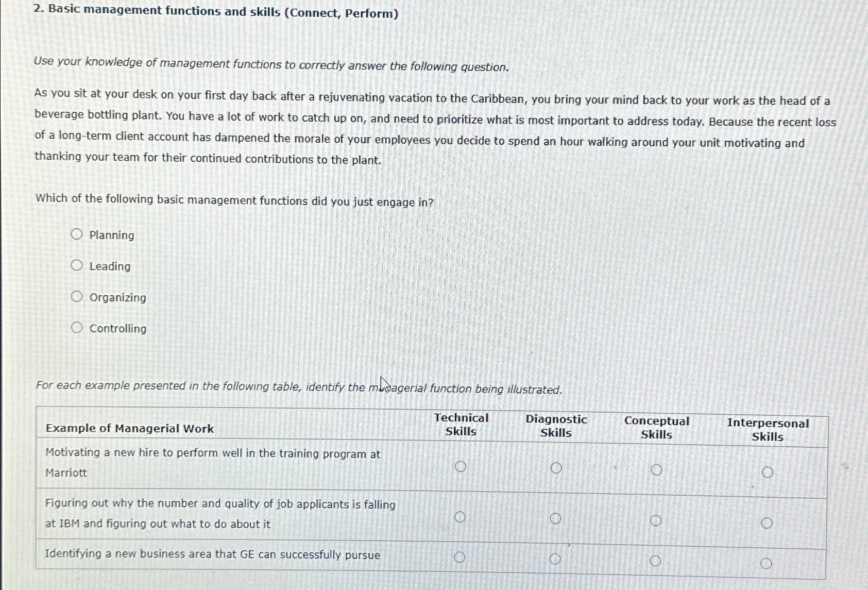The height and width of the screenshot is (590, 868).
Task: Choose Interpersonal Skills for the GE example
Action: tap(767, 562)
